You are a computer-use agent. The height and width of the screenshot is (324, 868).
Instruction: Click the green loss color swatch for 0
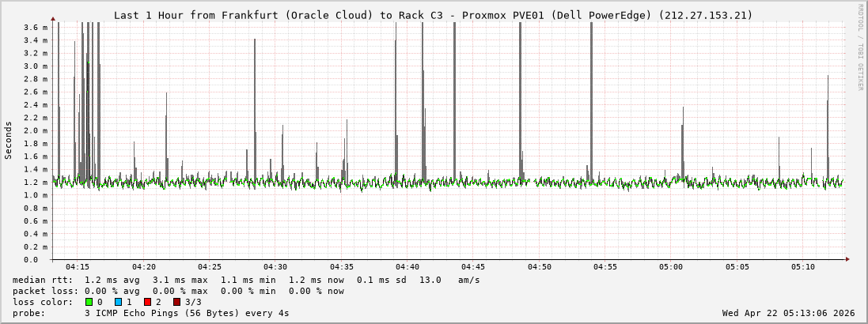pyautogui.click(x=89, y=302)
